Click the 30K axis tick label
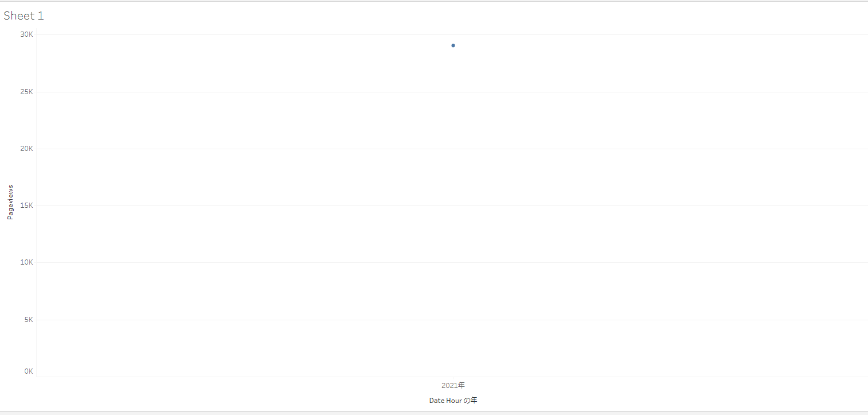This screenshot has height=415, width=868. click(26, 34)
